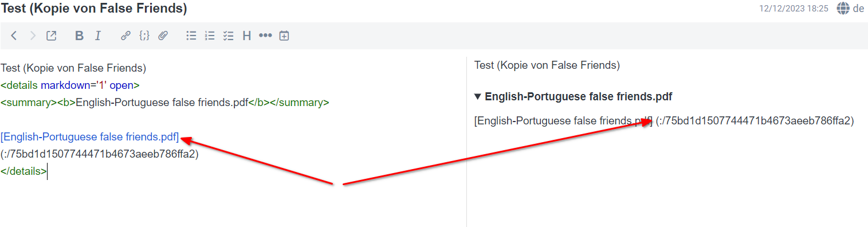Apply bold formatting with B icon
This screenshot has height=227, width=868.
[79, 36]
